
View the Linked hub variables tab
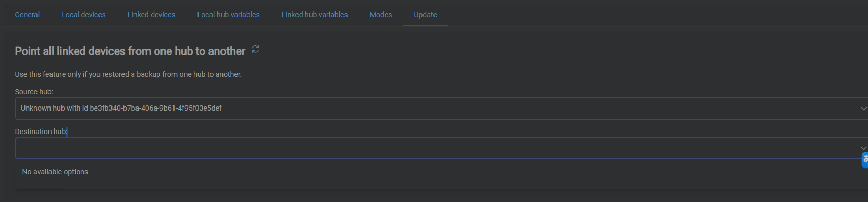[315, 15]
